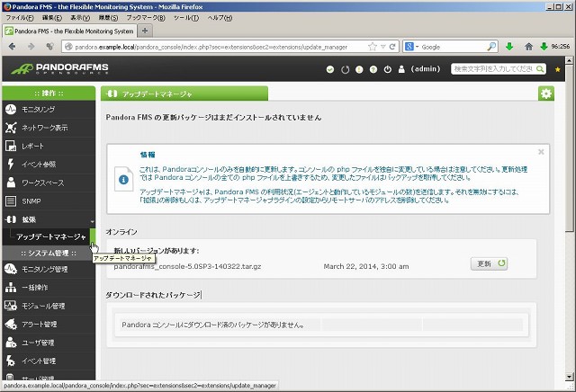Click the logout power icon
The image size is (576, 392).
(388, 69)
